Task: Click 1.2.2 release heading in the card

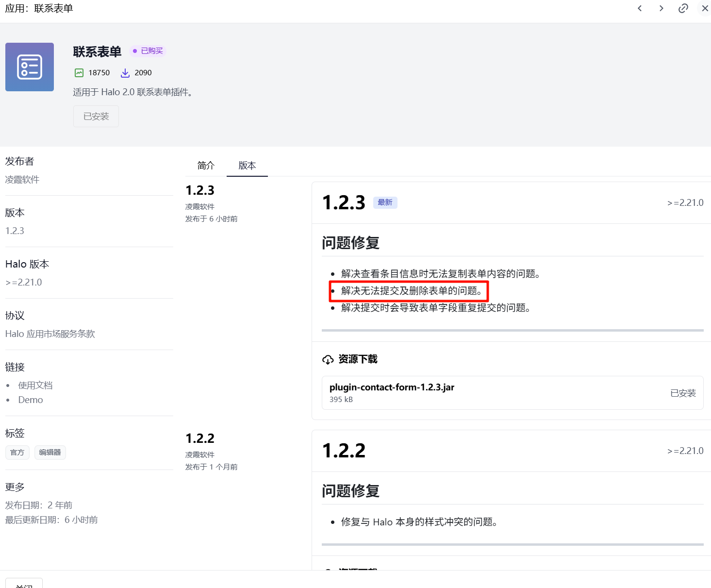Action: [x=344, y=451]
